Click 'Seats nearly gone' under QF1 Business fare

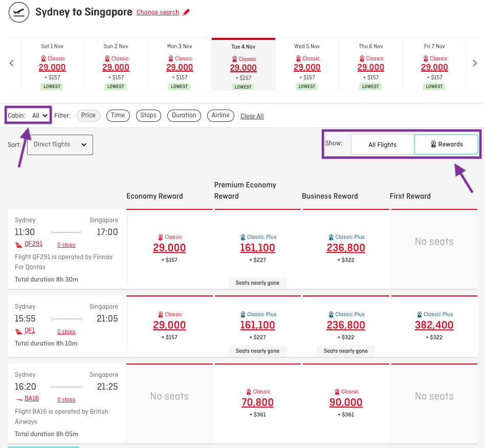[x=346, y=351]
